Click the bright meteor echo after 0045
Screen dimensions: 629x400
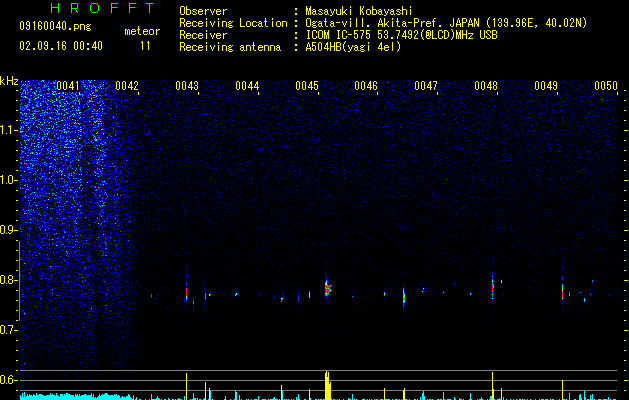[327, 288]
